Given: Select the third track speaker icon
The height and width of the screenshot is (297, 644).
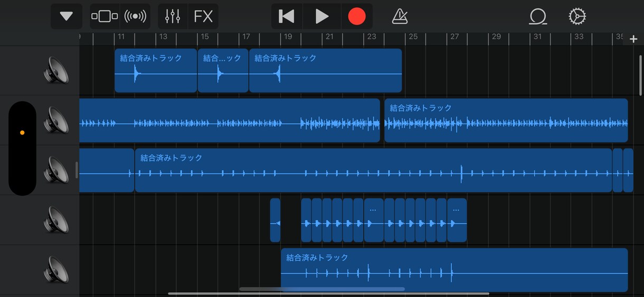Looking at the screenshot, I should 56,170.
